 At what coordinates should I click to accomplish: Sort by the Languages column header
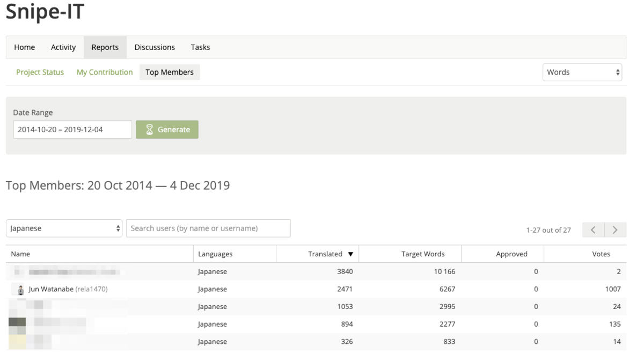[215, 254]
